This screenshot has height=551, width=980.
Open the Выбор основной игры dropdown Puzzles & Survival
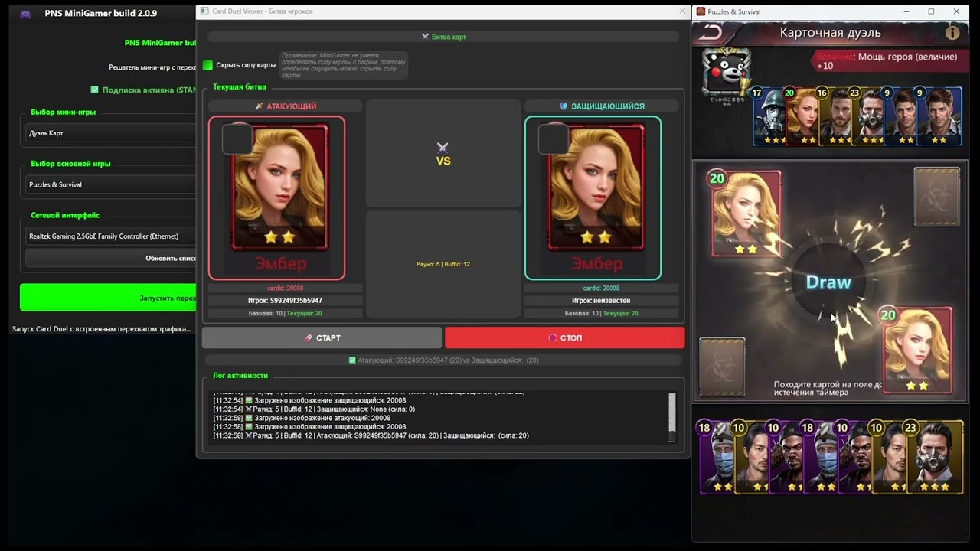111,184
